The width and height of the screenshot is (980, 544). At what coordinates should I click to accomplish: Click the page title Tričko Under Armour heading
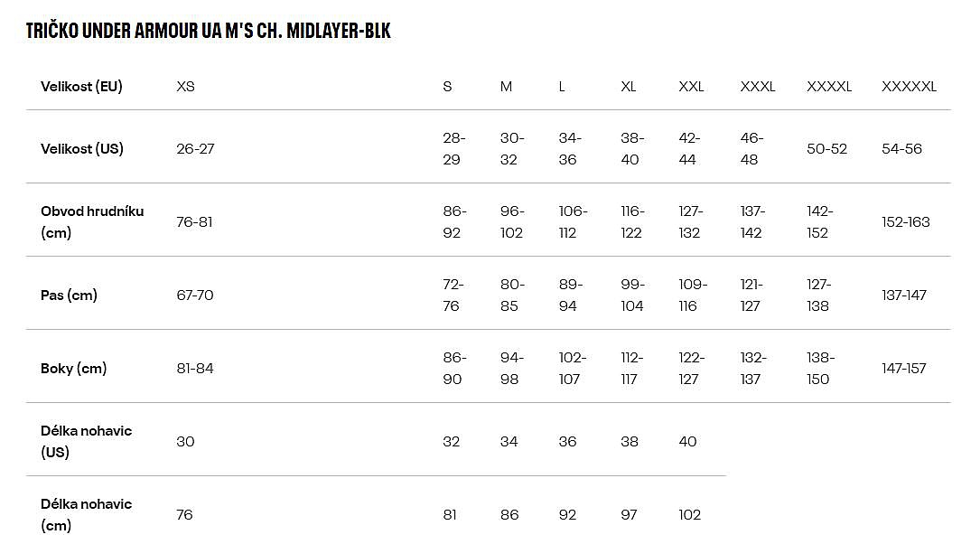(209, 31)
